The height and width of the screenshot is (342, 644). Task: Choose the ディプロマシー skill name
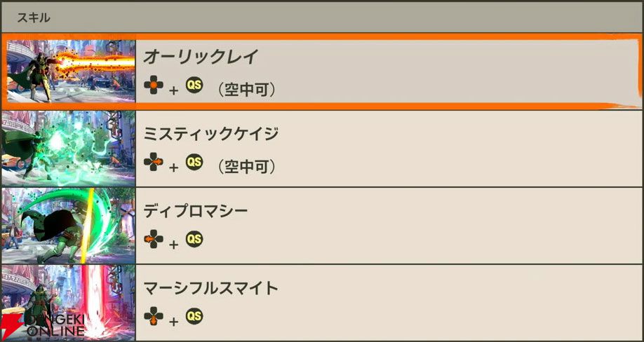(x=196, y=212)
